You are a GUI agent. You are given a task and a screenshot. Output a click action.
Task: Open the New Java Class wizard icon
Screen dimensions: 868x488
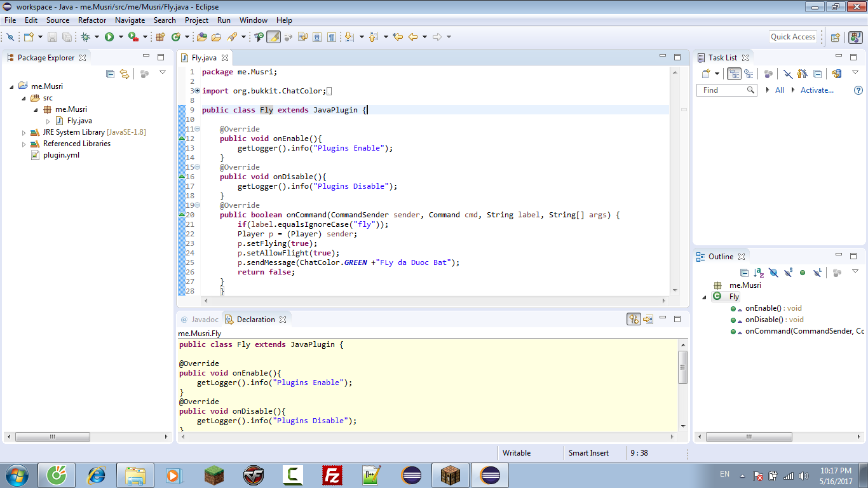(x=176, y=37)
